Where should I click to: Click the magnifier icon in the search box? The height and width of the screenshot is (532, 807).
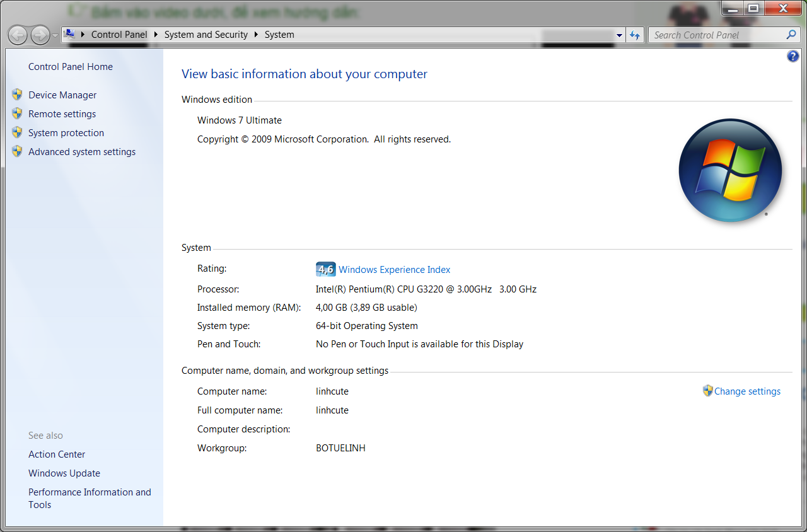791,35
